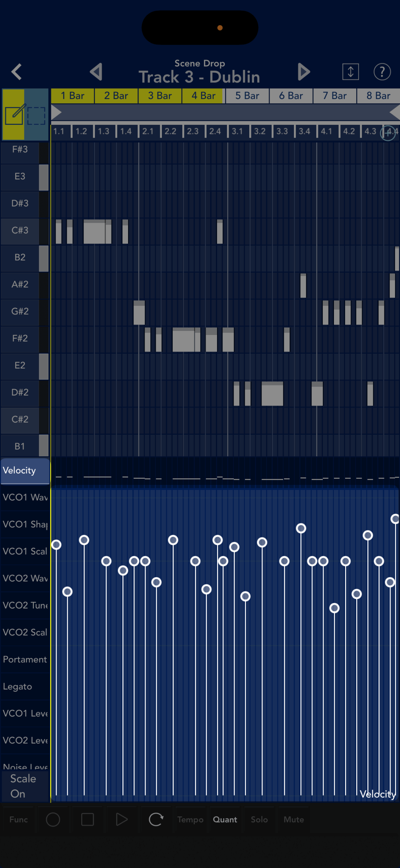Tap the loop circular arrow icon
The height and width of the screenshot is (868, 400).
point(156,820)
